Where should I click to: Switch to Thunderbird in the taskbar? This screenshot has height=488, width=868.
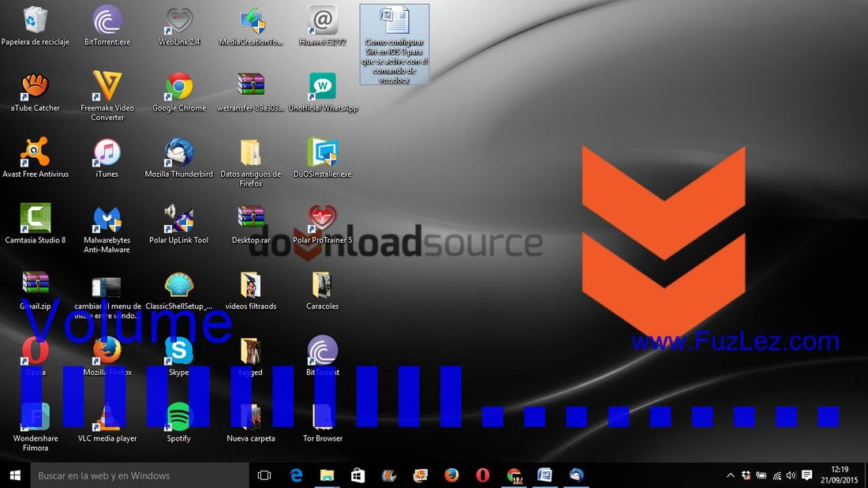pos(576,475)
